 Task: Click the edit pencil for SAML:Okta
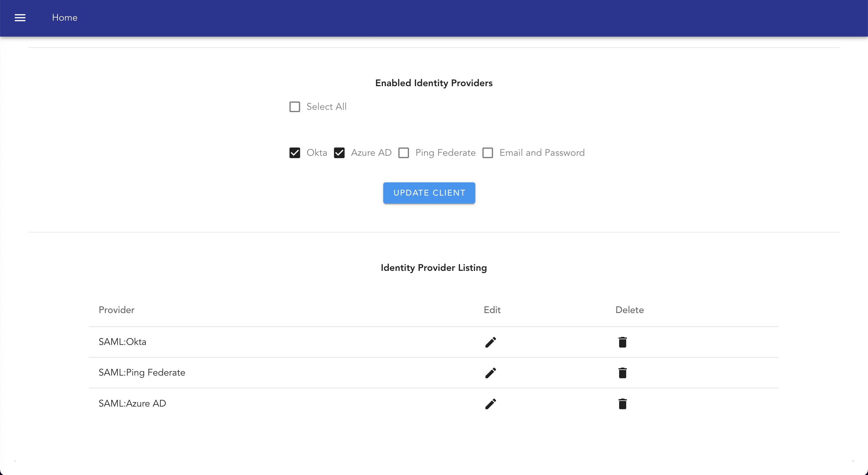pyautogui.click(x=491, y=342)
